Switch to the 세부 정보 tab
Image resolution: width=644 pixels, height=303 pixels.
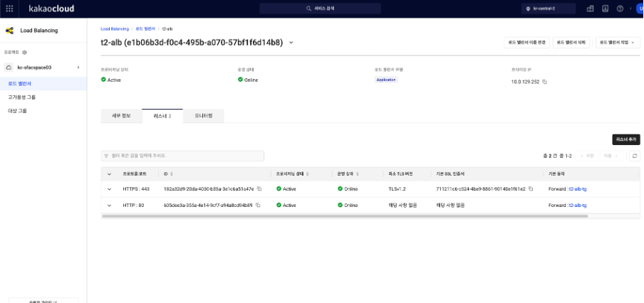click(121, 116)
